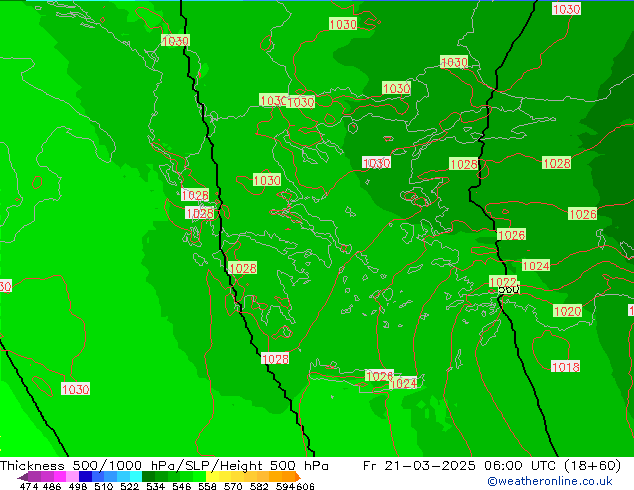Pick the darkest green swatch above 534
This screenshot has width=634, height=490.
pos(148,477)
